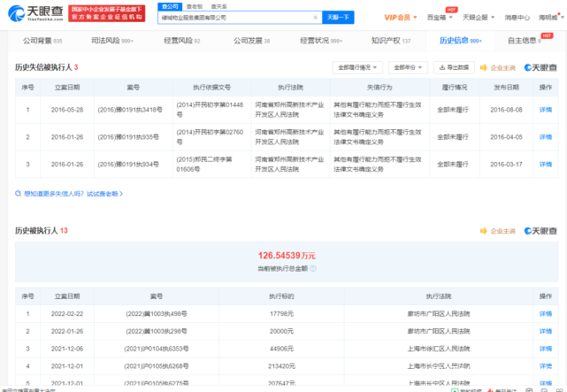Open the 百宝箱 dropdown menu
Screen dimensions: 567x392
point(437,17)
